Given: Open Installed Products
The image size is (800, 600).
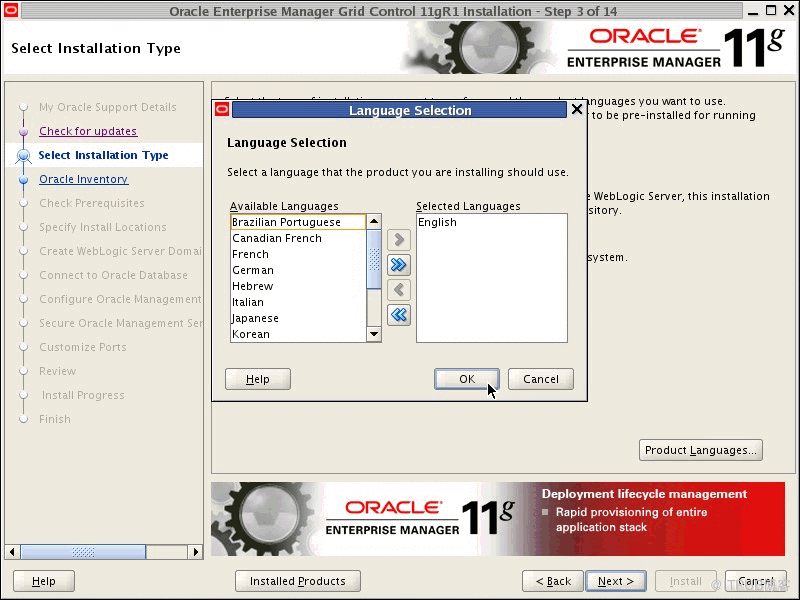Looking at the screenshot, I should point(297,581).
